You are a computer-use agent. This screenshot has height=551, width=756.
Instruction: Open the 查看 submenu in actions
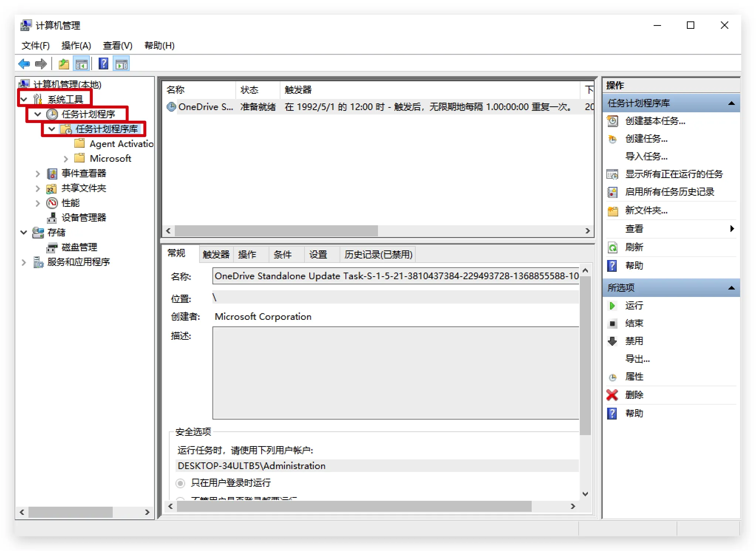tap(671, 229)
